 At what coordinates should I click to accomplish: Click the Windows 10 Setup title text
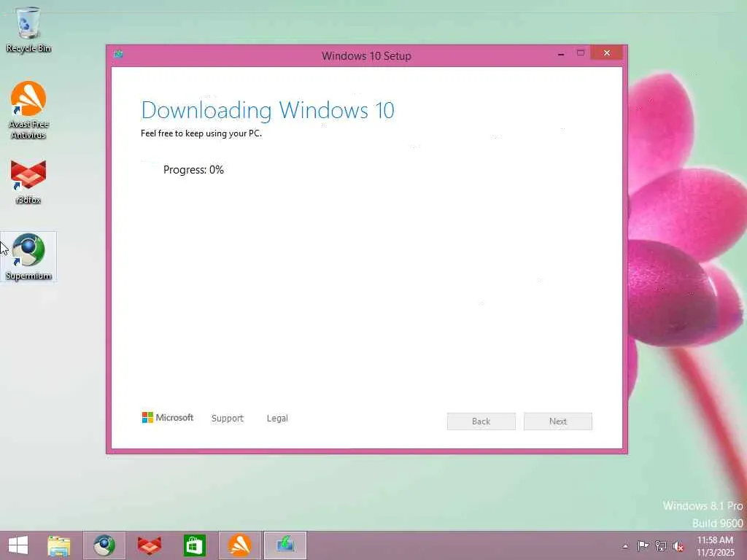pyautogui.click(x=366, y=55)
